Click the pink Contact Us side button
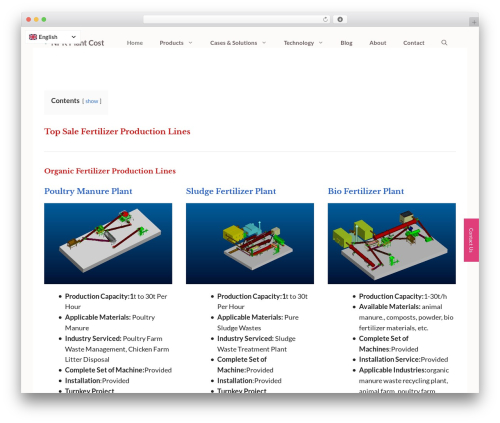 471,240
